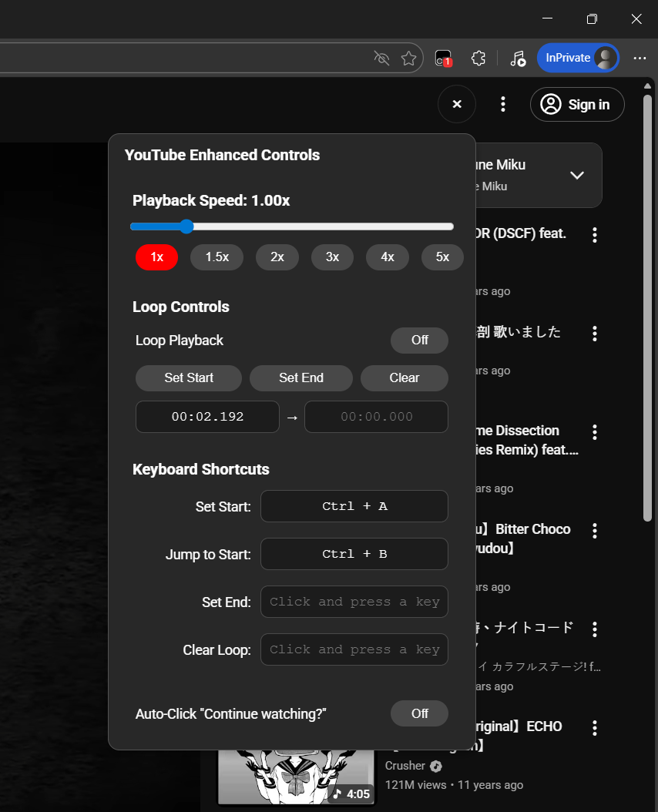Open the browser Extensions puzzle icon

coord(478,58)
